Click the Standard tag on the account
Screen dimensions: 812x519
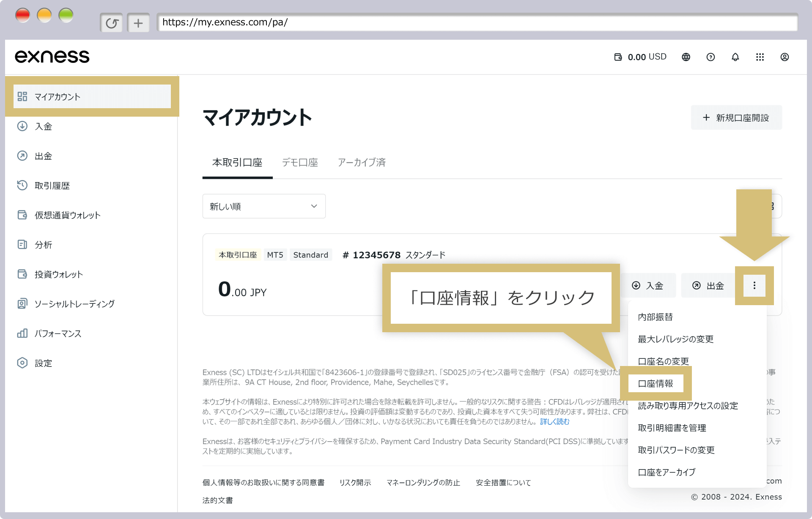[311, 255]
